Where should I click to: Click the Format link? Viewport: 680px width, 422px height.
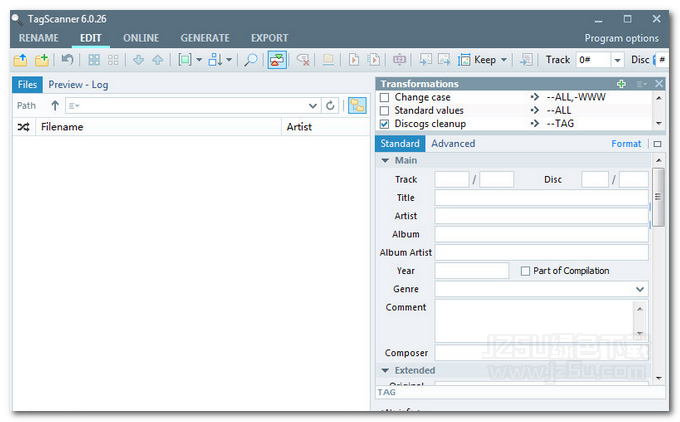pyautogui.click(x=626, y=144)
